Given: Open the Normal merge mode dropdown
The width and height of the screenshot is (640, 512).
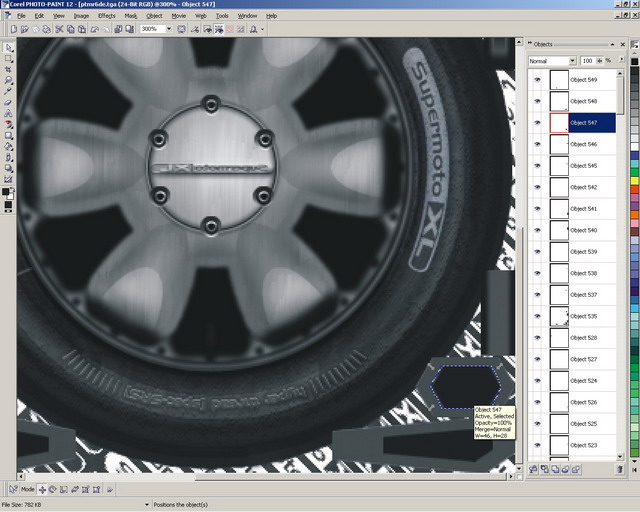Looking at the screenshot, I should tap(572, 61).
